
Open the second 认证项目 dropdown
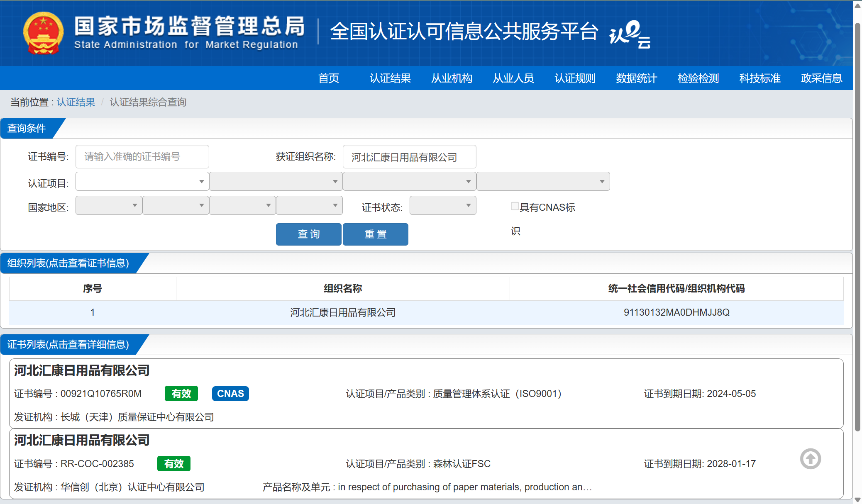click(276, 181)
